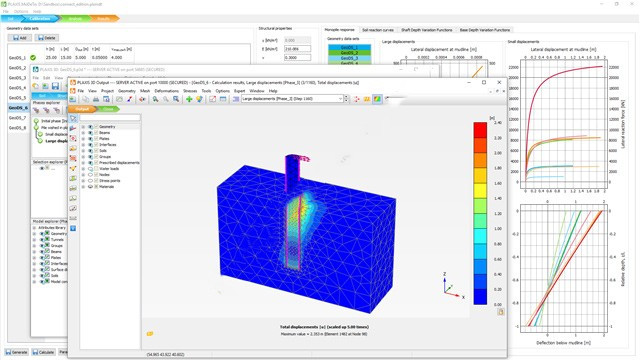Image resolution: width=640 pixels, height=360 pixels.
Task: Toggle the Beams checkbox in Output model tree
Action: (x=96, y=133)
